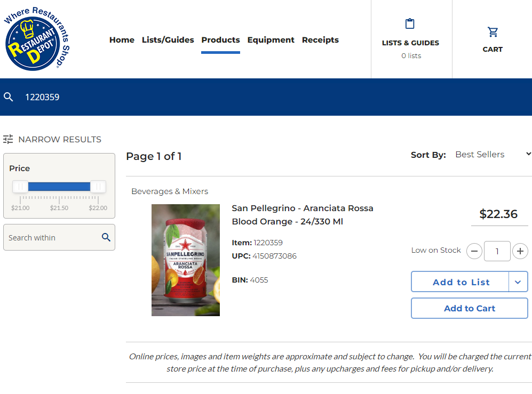
Task: Click the Add to List button
Action: [460, 282]
